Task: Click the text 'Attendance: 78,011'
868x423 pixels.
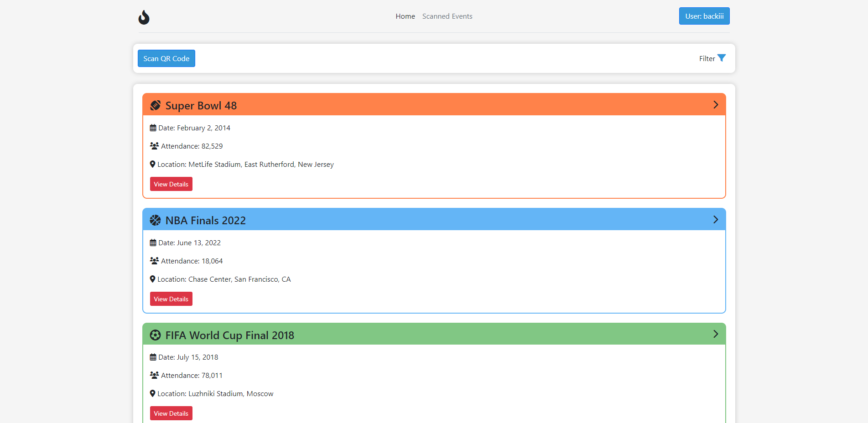Action: point(192,376)
